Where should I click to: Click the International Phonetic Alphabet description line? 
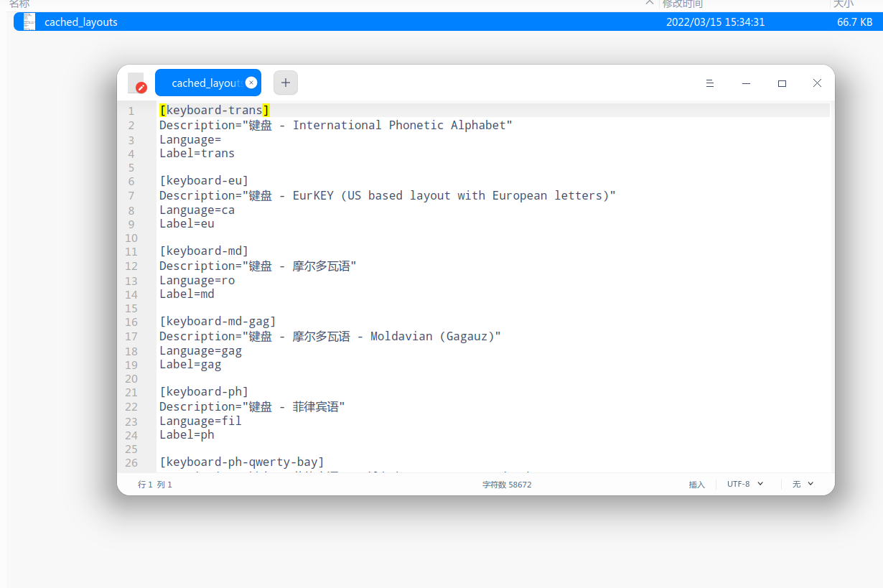[x=336, y=125]
